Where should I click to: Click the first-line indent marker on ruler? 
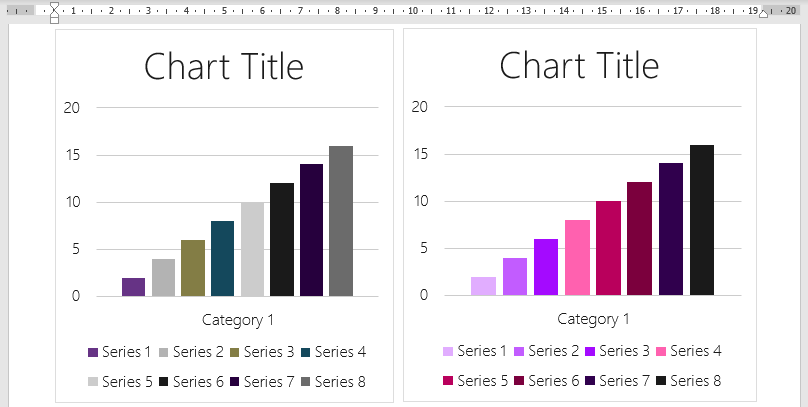tap(54, 7)
